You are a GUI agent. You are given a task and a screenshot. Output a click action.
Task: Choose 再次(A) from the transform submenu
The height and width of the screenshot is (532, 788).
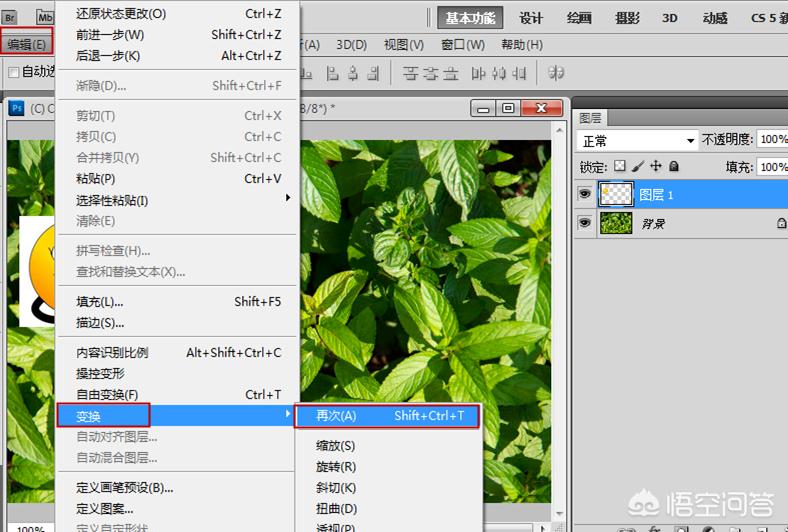(x=387, y=415)
